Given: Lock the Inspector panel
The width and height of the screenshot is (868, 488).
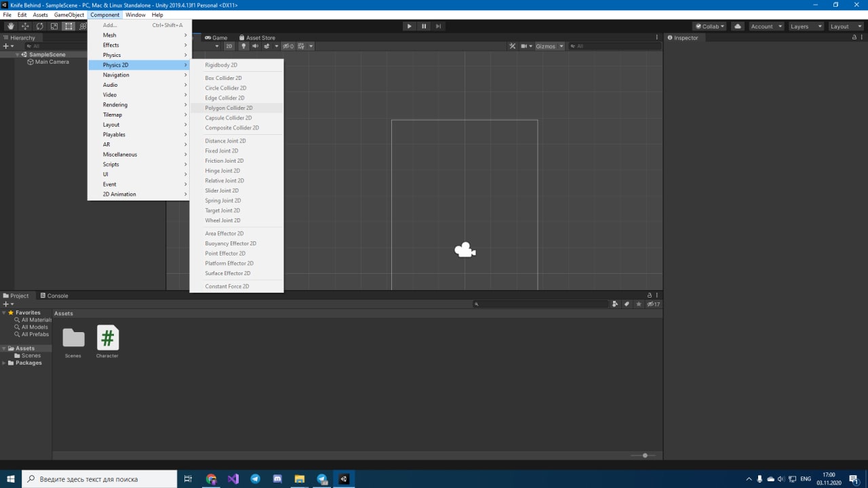Looking at the screenshot, I should 854,37.
